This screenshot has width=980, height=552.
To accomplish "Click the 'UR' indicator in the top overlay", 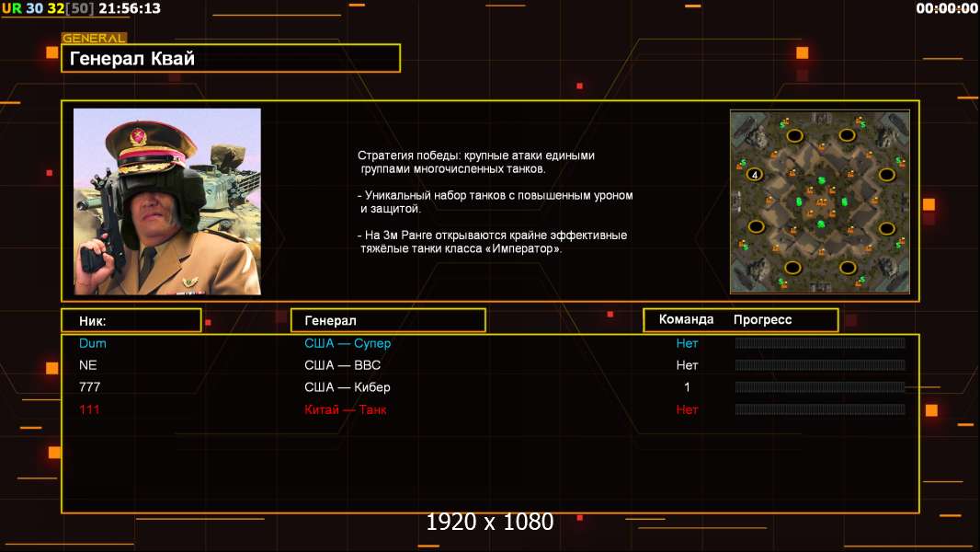I will coord(12,9).
